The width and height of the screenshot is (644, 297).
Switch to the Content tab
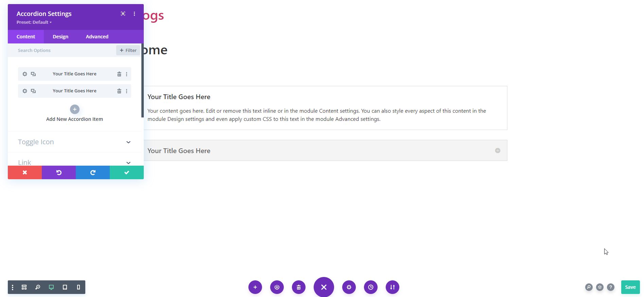[x=26, y=37]
